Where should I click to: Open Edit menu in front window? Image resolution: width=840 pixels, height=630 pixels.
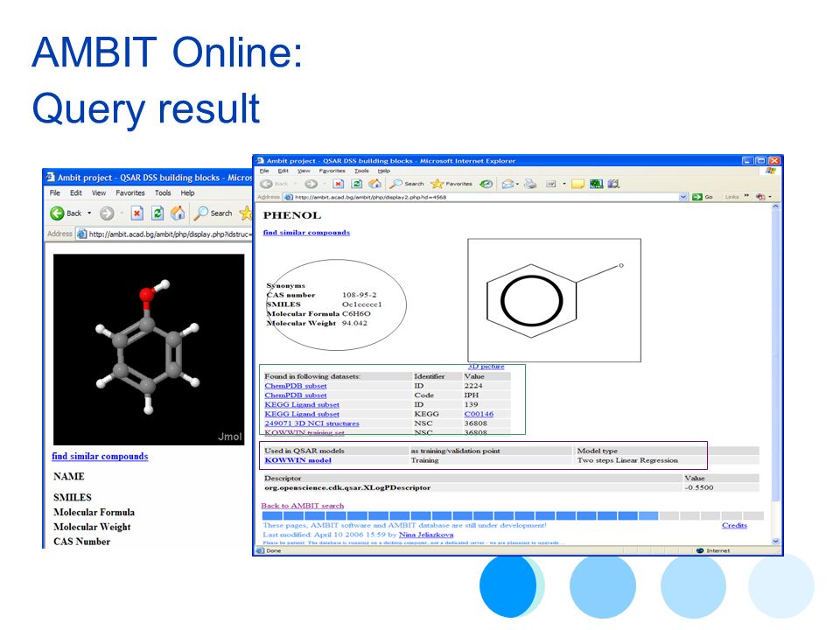[x=283, y=171]
